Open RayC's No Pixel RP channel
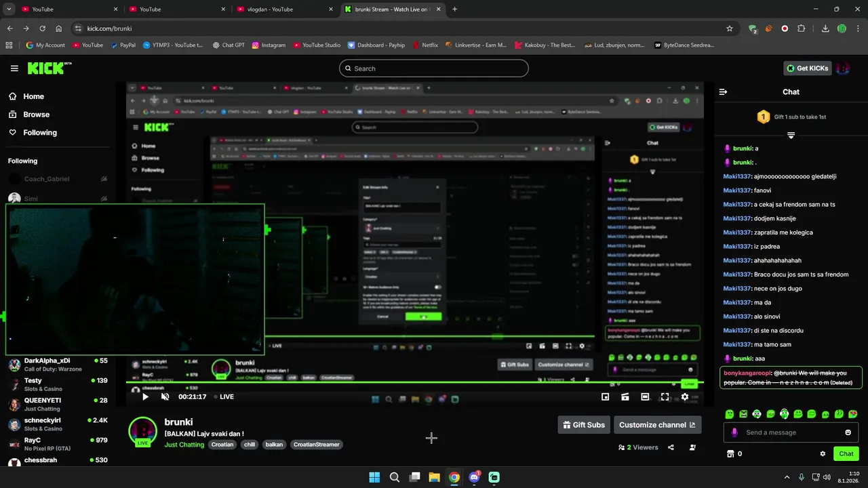Screen dimensions: 868x488 (57, 444)
